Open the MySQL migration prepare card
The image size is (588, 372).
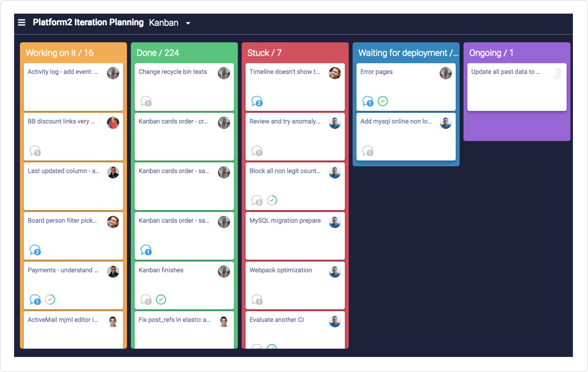click(x=285, y=221)
